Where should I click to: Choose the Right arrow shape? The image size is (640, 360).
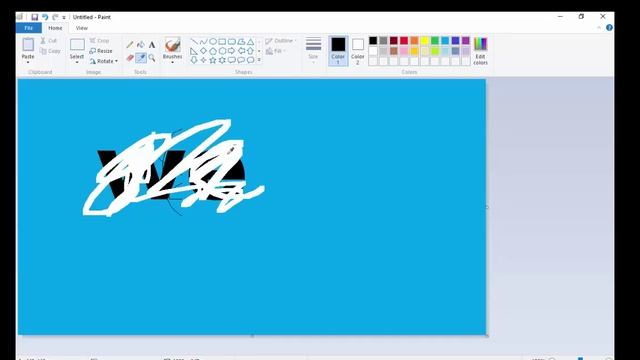232,51
